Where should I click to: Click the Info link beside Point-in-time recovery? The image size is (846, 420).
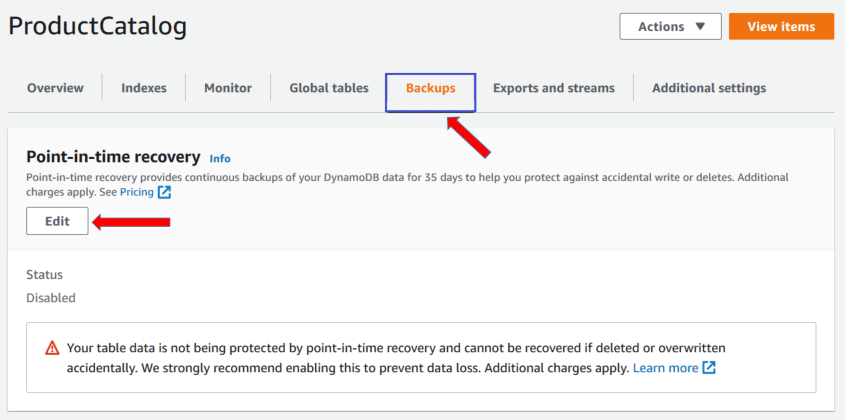(x=220, y=158)
